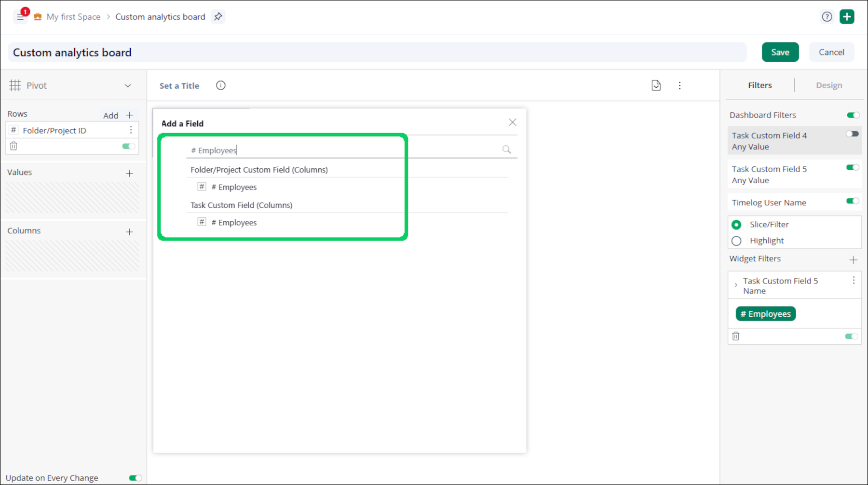This screenshot has width=868, height=485.
Task: Open the widget three-dot options menu
Action: click(x=679, y=85)
